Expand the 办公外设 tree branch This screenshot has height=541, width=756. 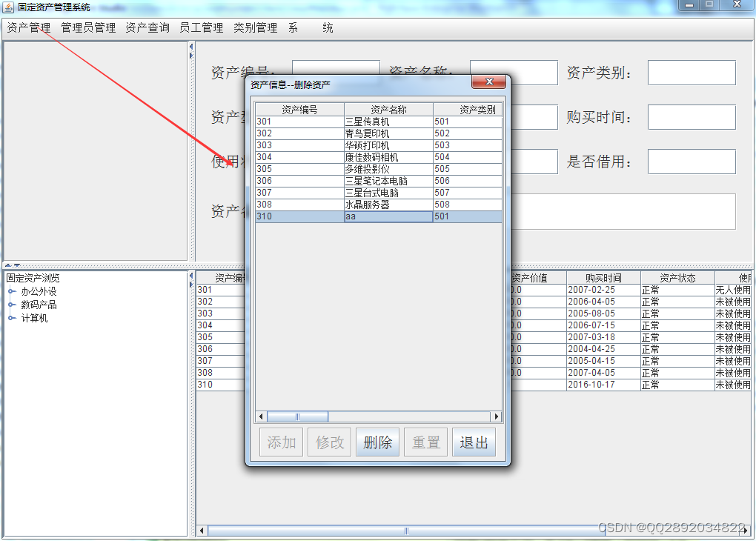[x=9, y=292]
